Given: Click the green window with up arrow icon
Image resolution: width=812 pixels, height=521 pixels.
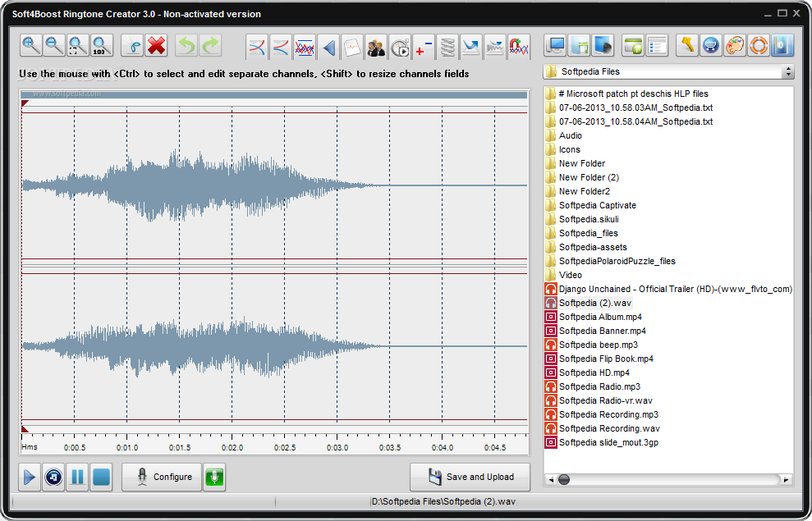Looking at the screenshot, I should [633, 45].
